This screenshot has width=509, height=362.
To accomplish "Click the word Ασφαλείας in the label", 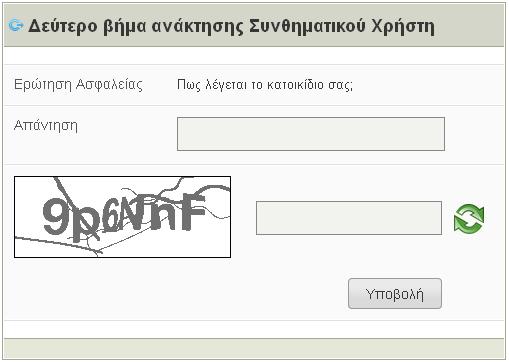I will click(x=109, y=85).
